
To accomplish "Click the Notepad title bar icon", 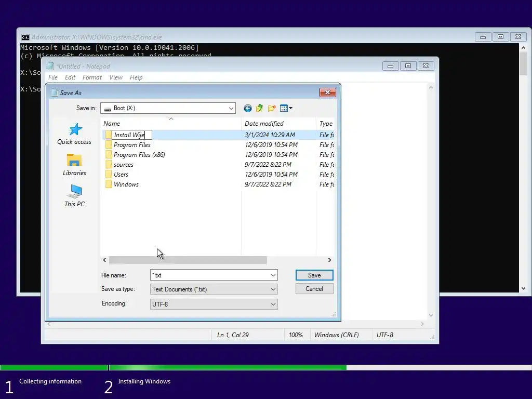I will [x=50, y=66].
